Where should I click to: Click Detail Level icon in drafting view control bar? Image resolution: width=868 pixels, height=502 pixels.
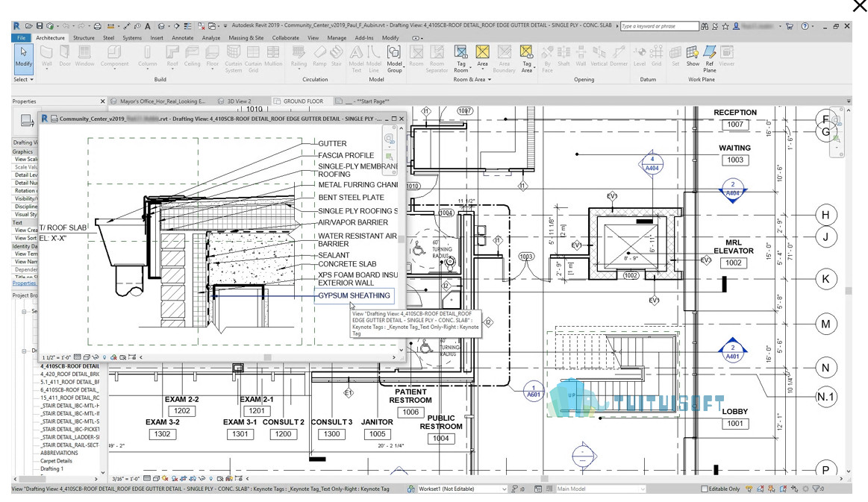78,357
